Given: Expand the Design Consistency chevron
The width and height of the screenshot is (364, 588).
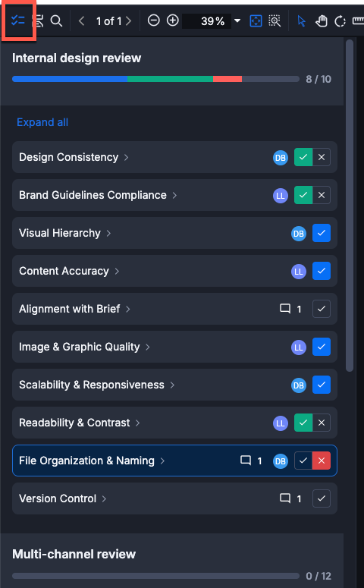Looking at the screenshot, I should point(127,157).
